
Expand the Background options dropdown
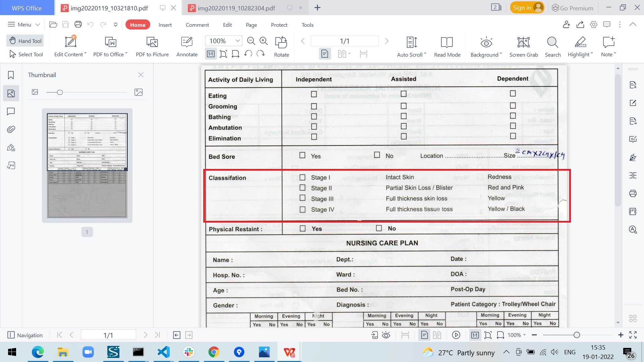point(501,54)
